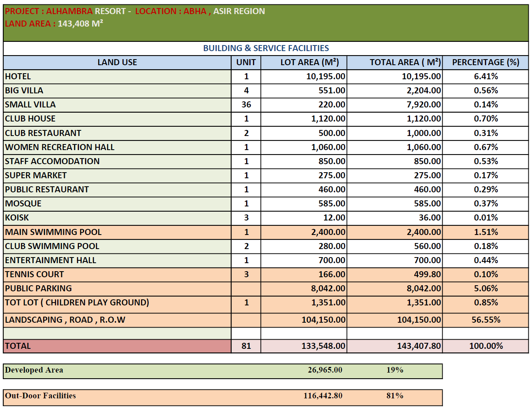Screen dimensions: 532x410
Task: Select the SMALL VILLA cell
Action: click(117, 105)
